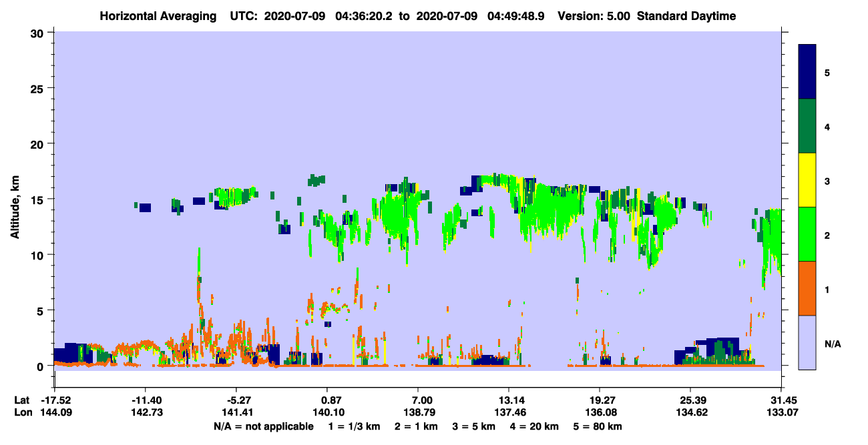Click legend entry '3 = 5 km'

pyautogui.click(x=475, y=426)
